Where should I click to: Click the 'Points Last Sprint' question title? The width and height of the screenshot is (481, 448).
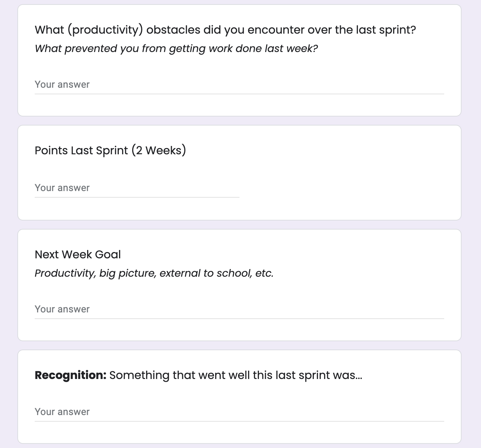pyautogui.click(x=110, y=150)
